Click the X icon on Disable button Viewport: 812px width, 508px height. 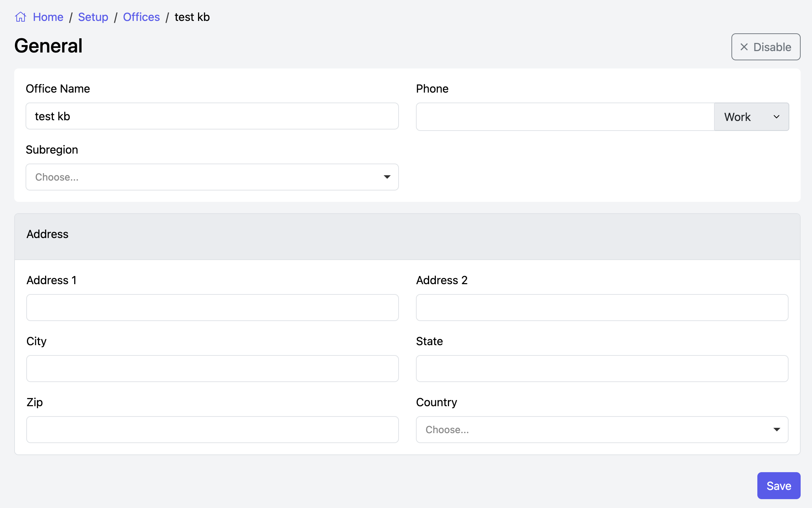(744, 47)
